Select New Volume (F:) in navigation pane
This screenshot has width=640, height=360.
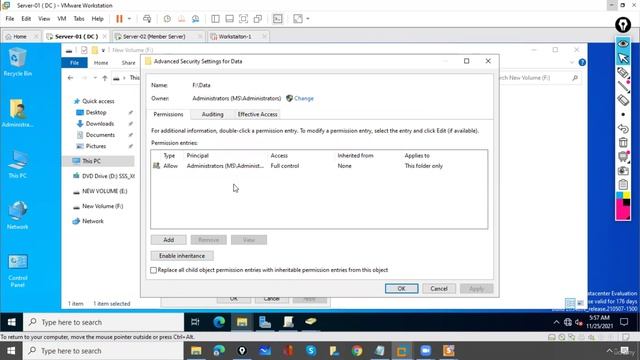(x=102, y=206)
